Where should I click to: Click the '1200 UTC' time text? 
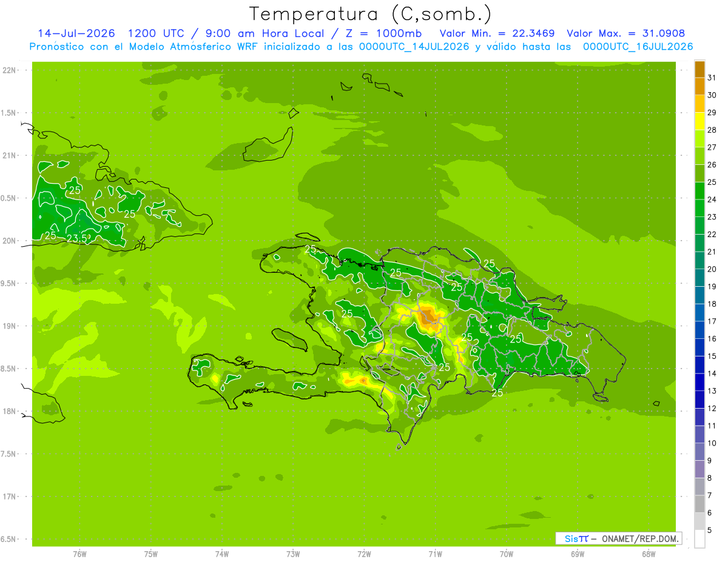[157, 33]
